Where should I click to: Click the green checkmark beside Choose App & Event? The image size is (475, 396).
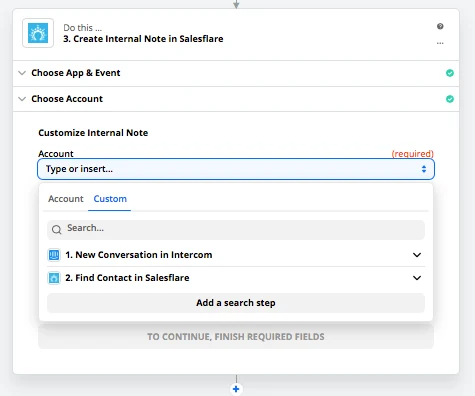tap(450, 73)
